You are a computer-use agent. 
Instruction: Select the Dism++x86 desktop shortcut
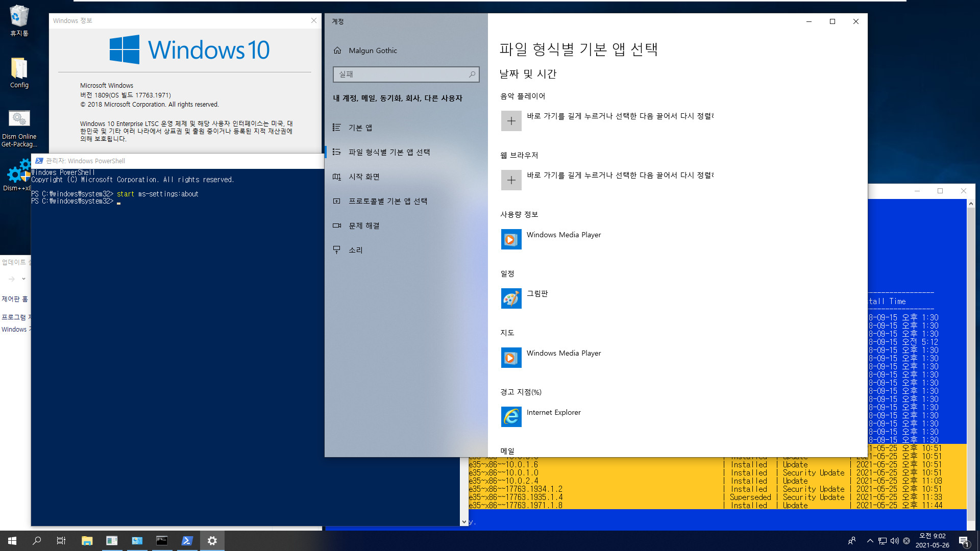point(18,175)
